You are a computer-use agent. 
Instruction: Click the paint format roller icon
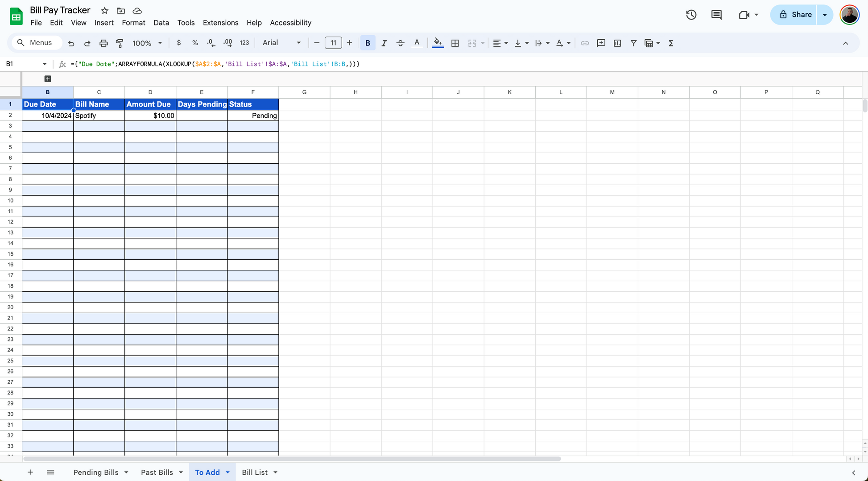click(120, 43)
